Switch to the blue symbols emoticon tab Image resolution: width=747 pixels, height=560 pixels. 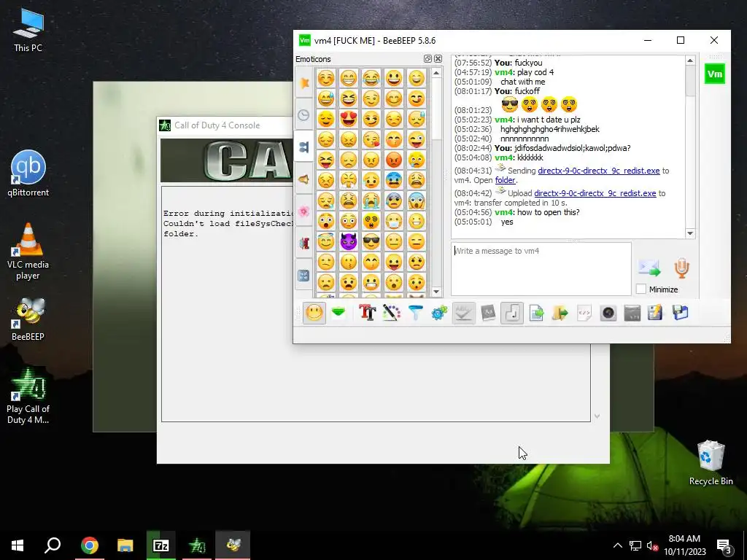coord(304,275)
